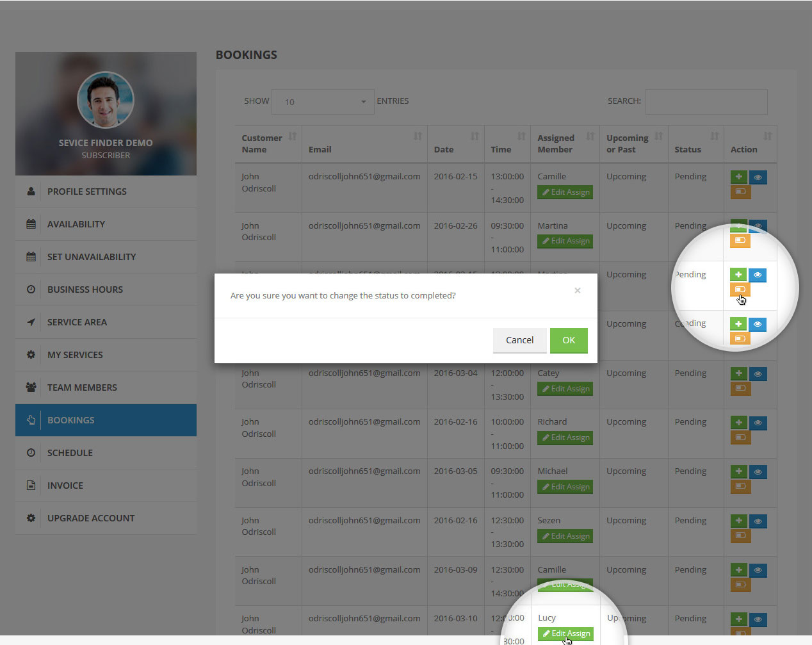The image size is (812, 645).
Task: Cancel the status change dialog
Action: coord(519,340)
